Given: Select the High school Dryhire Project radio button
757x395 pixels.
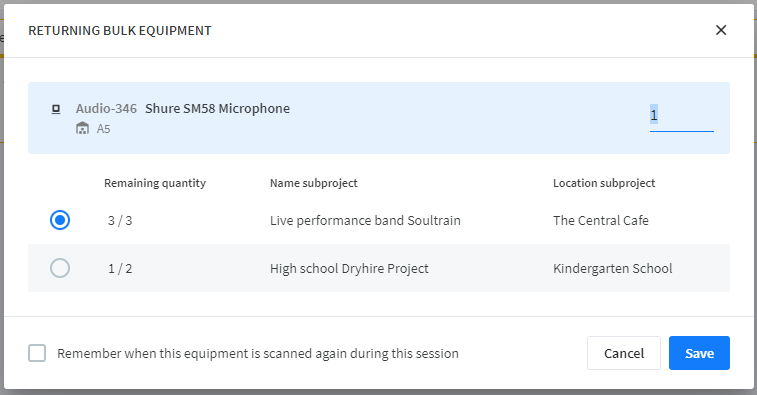Looking at the screenshot, I should point(60,268).
